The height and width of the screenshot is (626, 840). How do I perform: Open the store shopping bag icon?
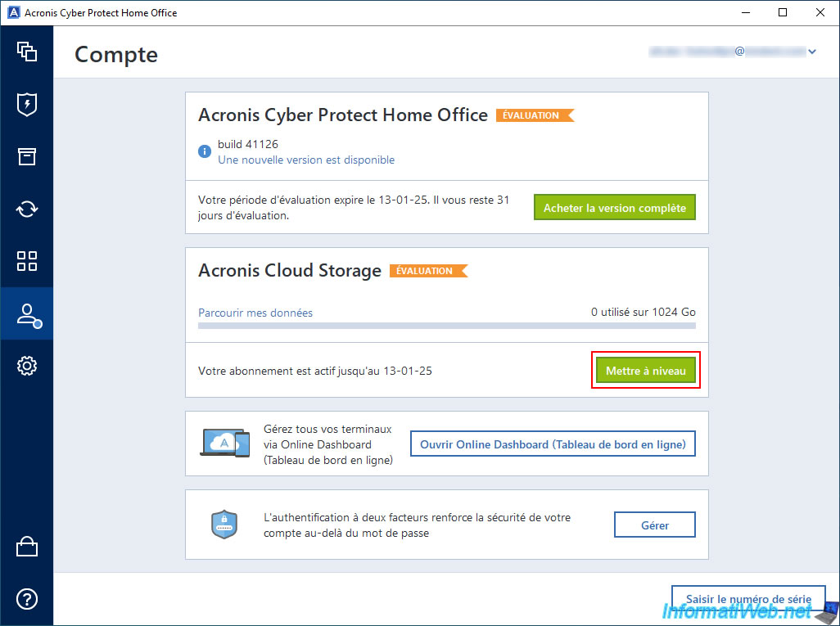27,547
